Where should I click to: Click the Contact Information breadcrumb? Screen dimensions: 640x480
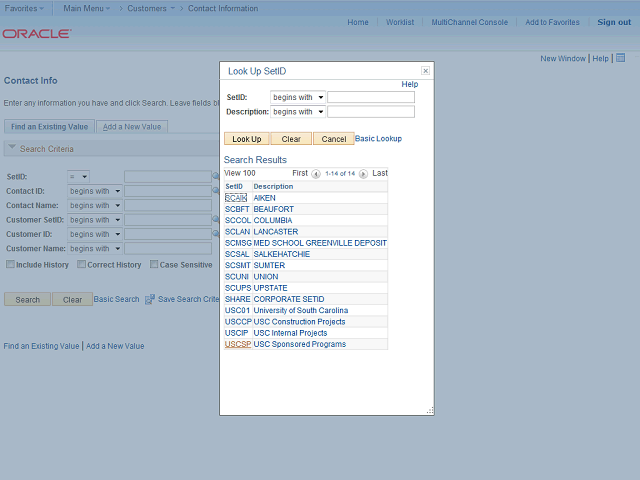pos(223,8)
